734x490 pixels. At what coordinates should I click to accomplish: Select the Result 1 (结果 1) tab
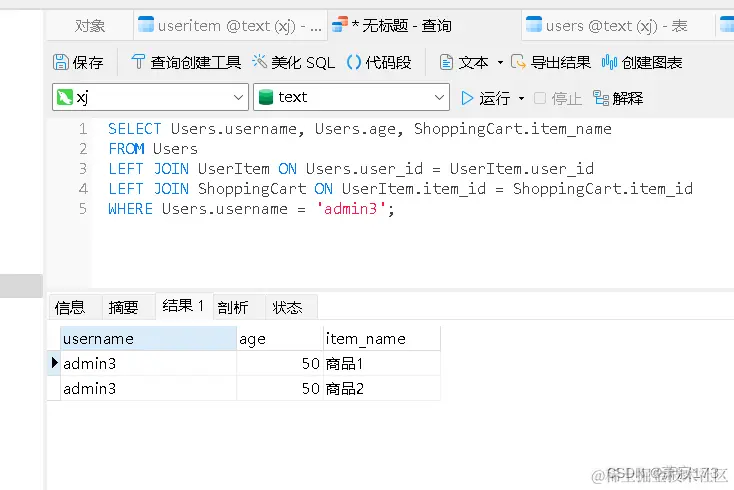[x=183, y=306]
